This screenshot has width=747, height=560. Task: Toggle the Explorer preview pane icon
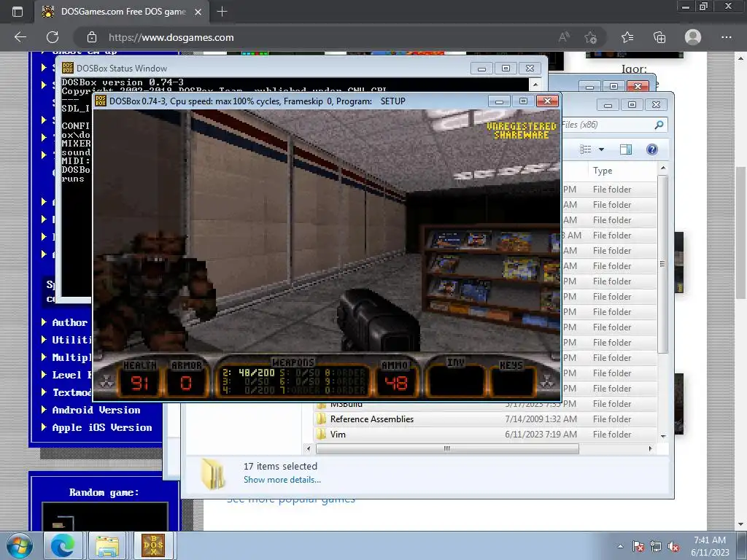click(625, 149)
